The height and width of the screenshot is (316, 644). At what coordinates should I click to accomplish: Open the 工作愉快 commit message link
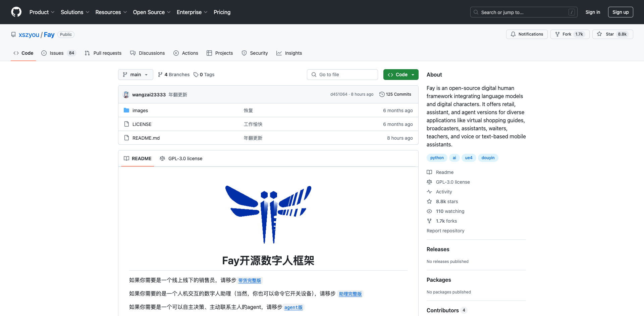click(253, 124)
